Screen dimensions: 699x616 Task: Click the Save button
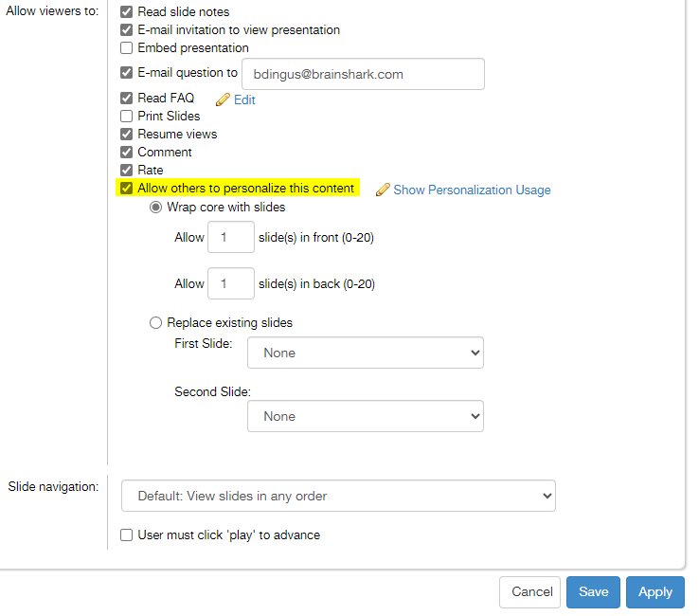[593, 592]
